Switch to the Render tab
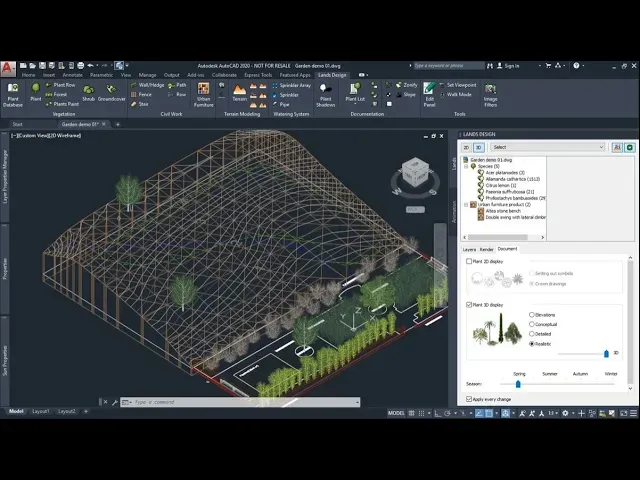Viewport: 640px width, 480px height. [486, 249]
